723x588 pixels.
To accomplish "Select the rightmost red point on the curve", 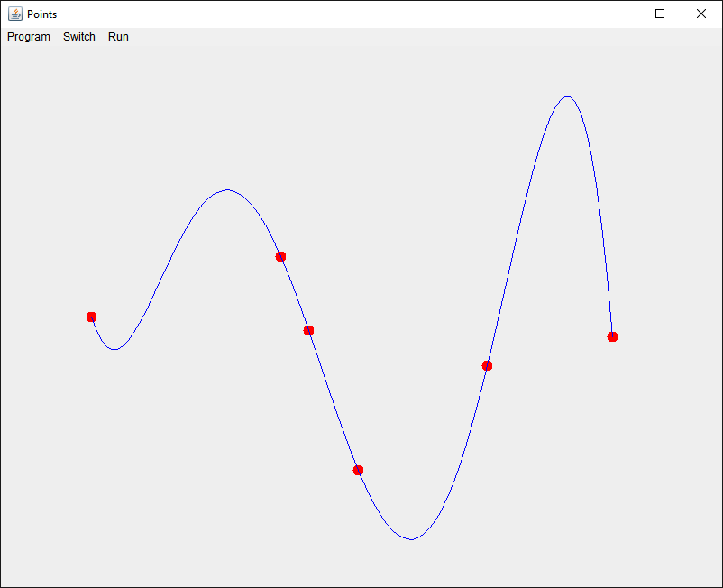I will click(612, 336).
